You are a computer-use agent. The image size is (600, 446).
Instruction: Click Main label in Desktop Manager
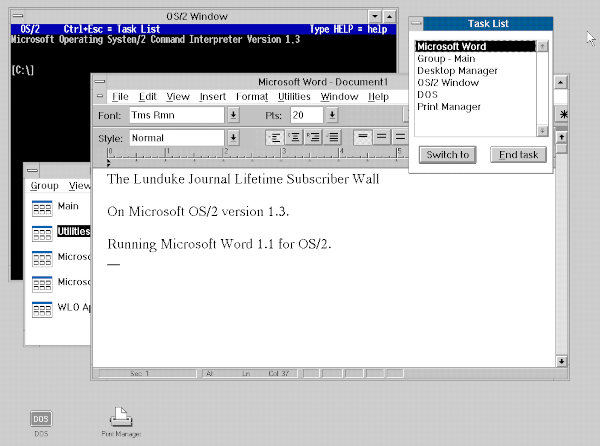click(68, 206)
